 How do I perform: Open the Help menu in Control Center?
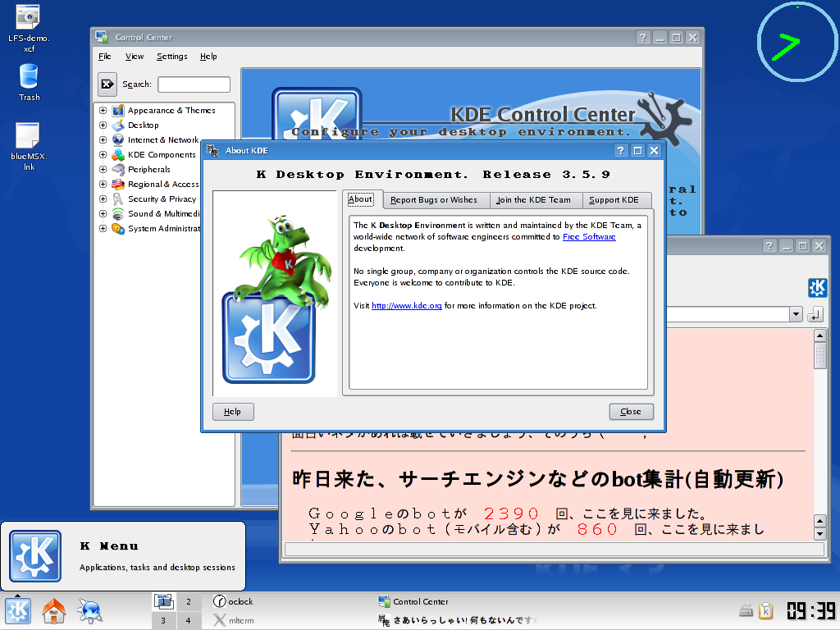(208, 57)
